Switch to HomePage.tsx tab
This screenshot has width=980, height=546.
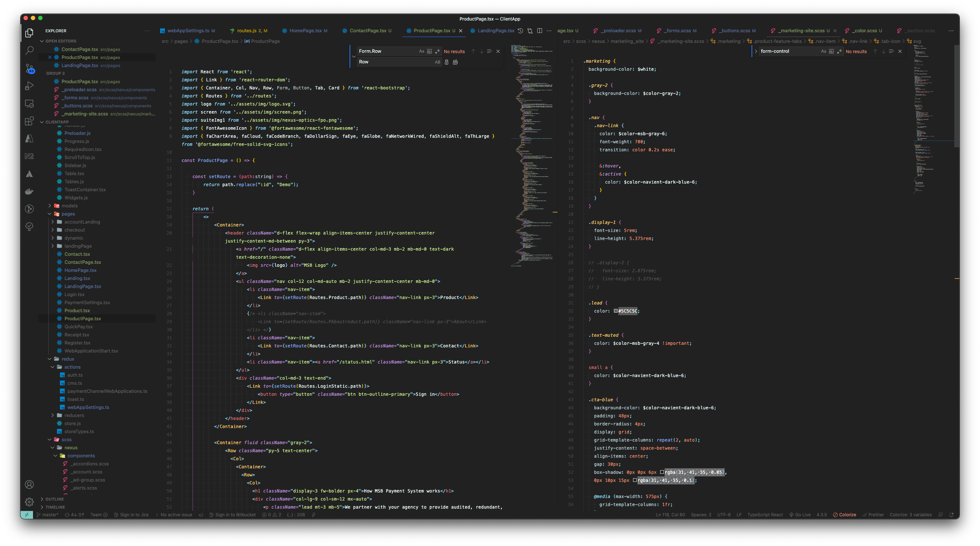(x=305, y=31)
